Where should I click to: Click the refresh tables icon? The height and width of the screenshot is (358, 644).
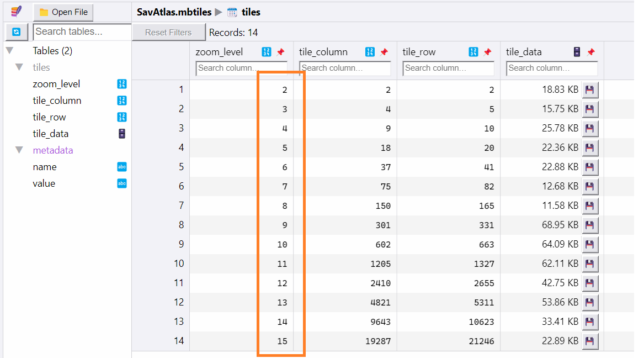click(x=16, y=32)
